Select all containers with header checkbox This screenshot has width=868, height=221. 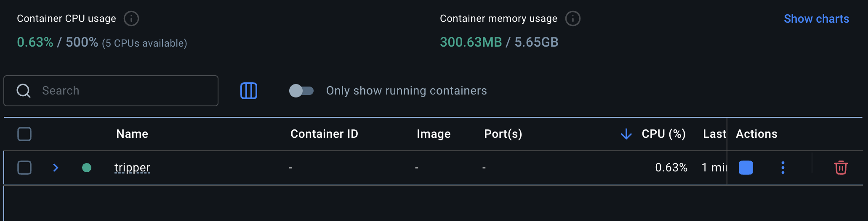click(24, 134)
